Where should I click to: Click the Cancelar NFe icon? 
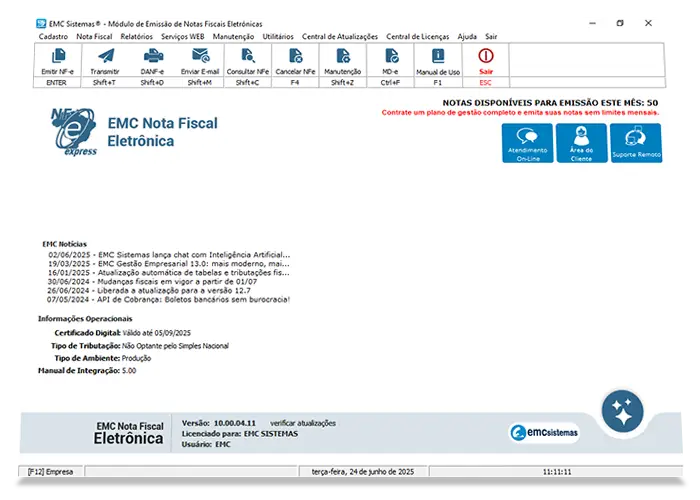point(296,56)
